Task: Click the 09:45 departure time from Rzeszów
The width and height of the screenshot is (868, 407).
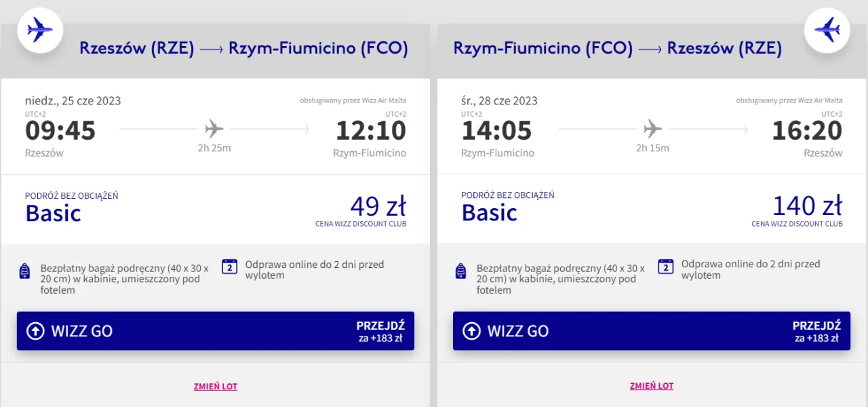Action: pos(60,130)
